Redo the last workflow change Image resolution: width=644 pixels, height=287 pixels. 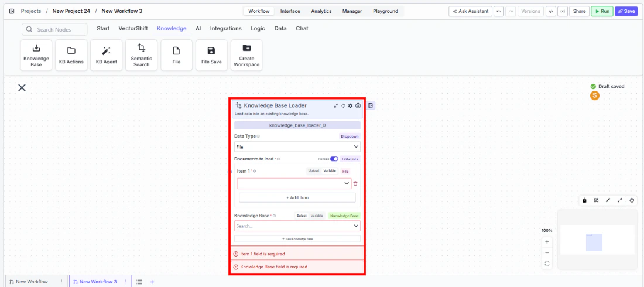point(511,11)
